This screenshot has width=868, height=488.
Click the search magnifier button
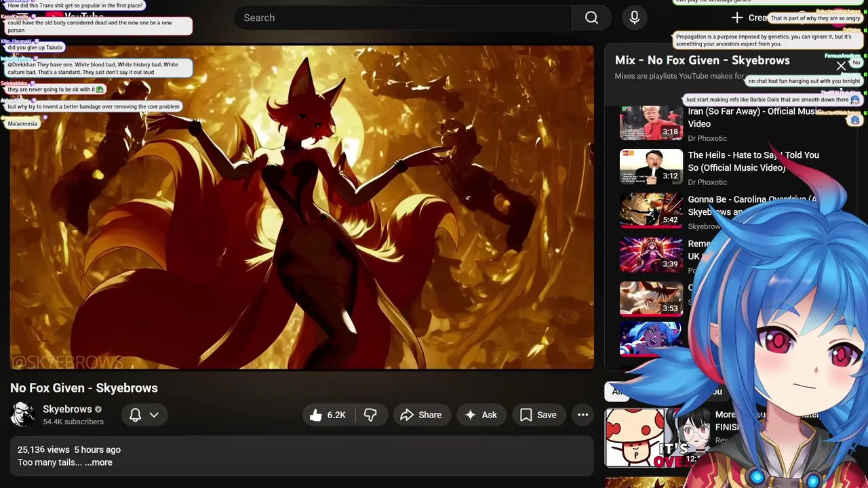coord(591,18)
